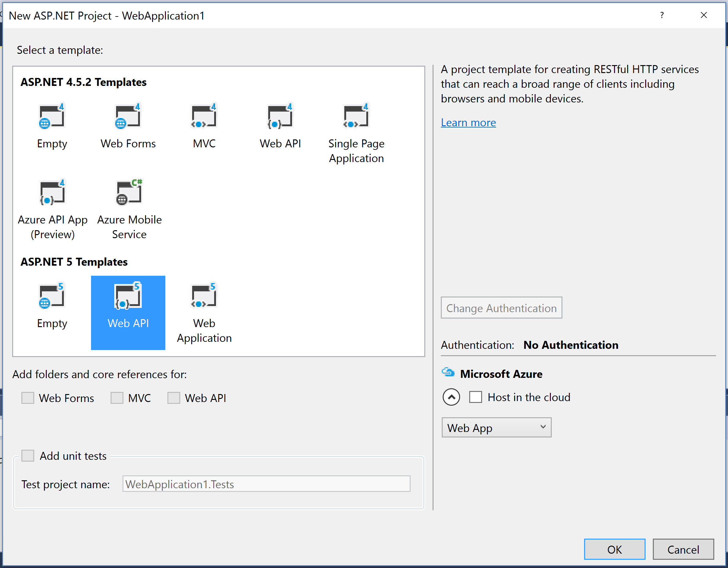Choose the Web Forms template icon
Image resolution: width=728 pixels, height=568 pixels.
pos(128,116)
